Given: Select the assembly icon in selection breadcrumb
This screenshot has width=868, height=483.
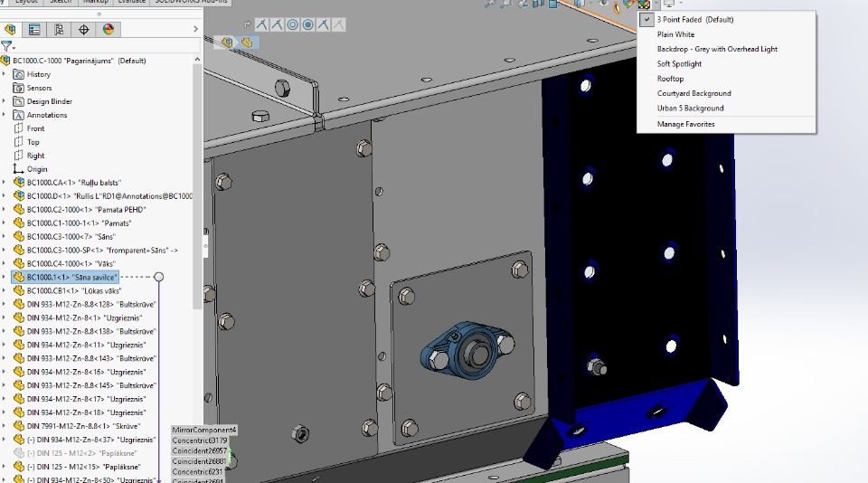Looking at the screenshot, I should 227,43.
